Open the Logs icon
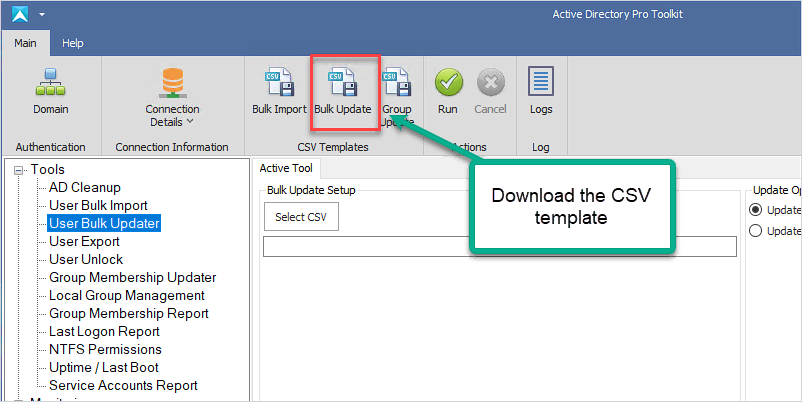Viewport: 802px width, 402px height. (541, 81)
